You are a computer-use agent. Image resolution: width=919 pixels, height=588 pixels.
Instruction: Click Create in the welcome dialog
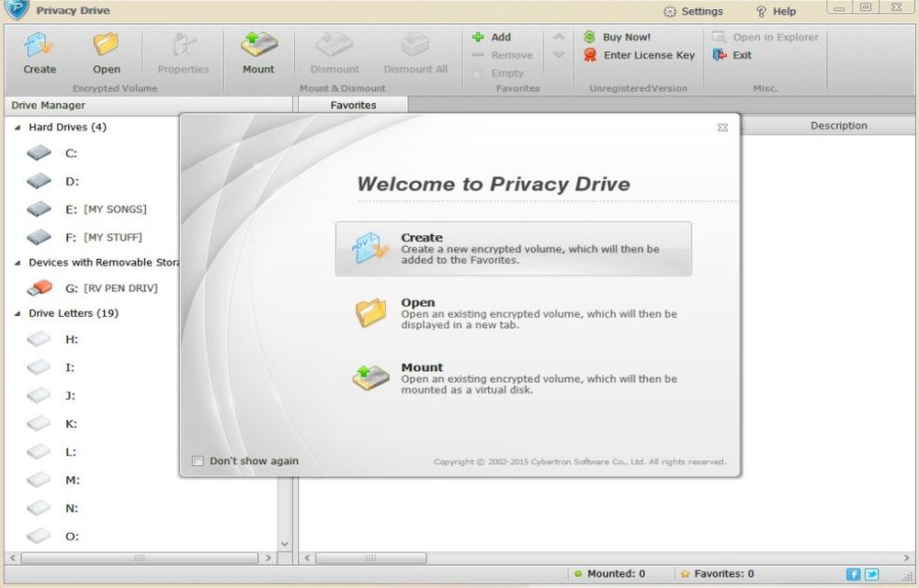pos(514,249)
